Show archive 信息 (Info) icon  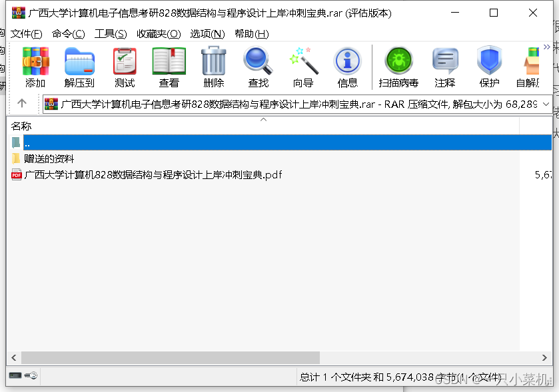point(348,67)
